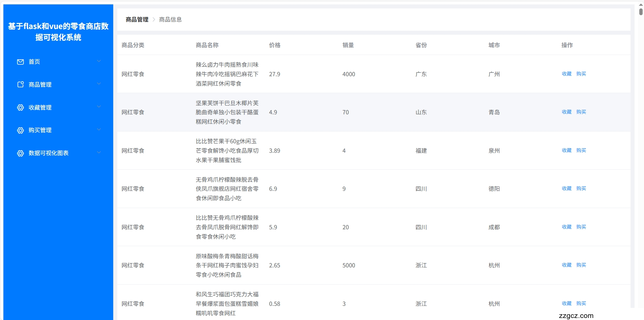Expand the 数据可视化图表 submenu arrow
The image size is (644, 320).
tap(99, 152)
